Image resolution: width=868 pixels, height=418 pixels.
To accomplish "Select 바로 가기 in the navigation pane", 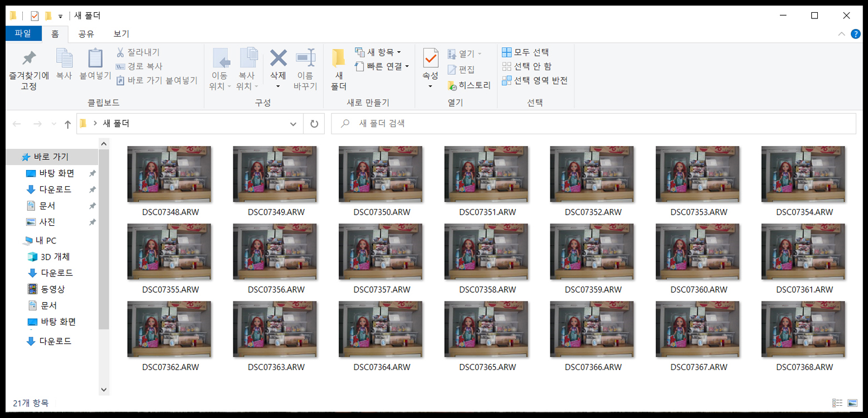I will (x=51, y=157).
